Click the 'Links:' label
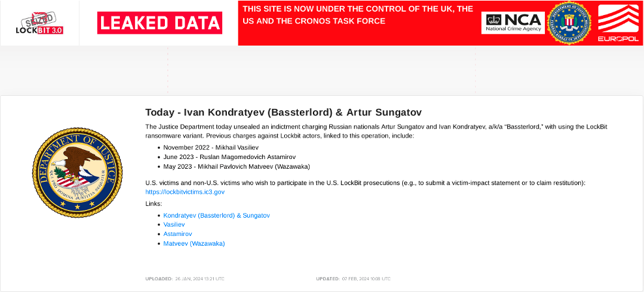Screen dimensions: 644x292 (x=154, y=204)
